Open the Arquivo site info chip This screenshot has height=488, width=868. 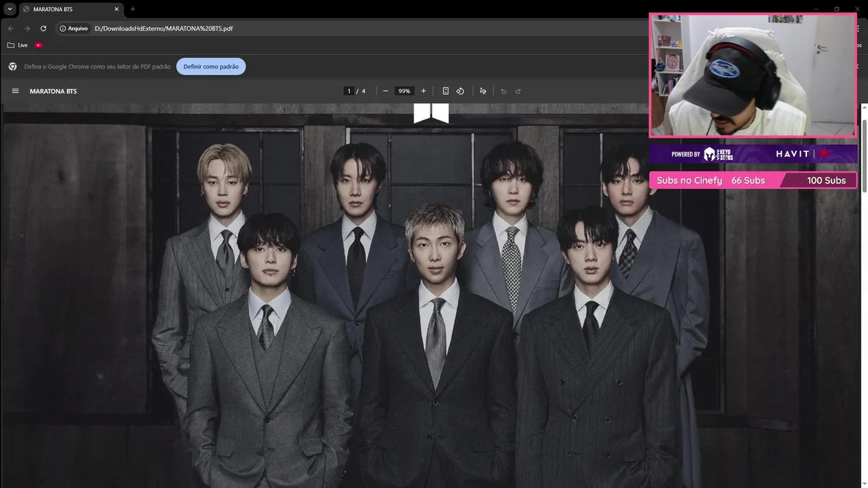coord(74,28)
